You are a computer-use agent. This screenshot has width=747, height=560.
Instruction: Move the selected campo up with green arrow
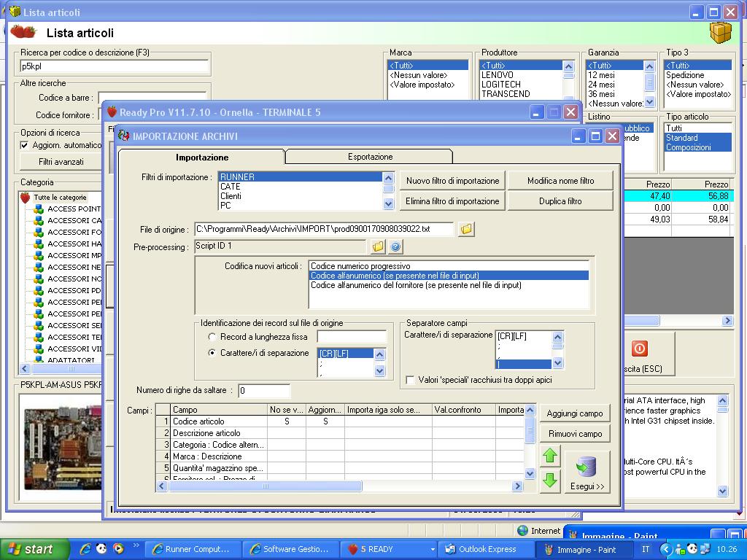pyautogui.click(x=550, y=456)
